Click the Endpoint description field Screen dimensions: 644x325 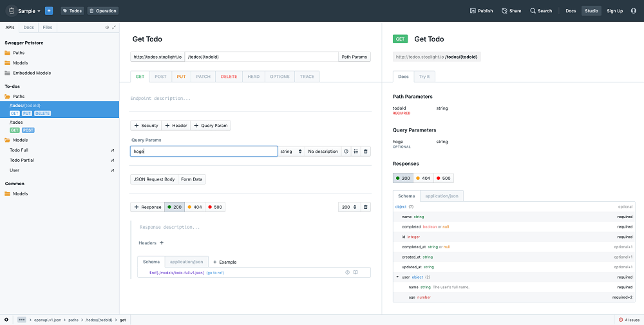click(251, 99)
